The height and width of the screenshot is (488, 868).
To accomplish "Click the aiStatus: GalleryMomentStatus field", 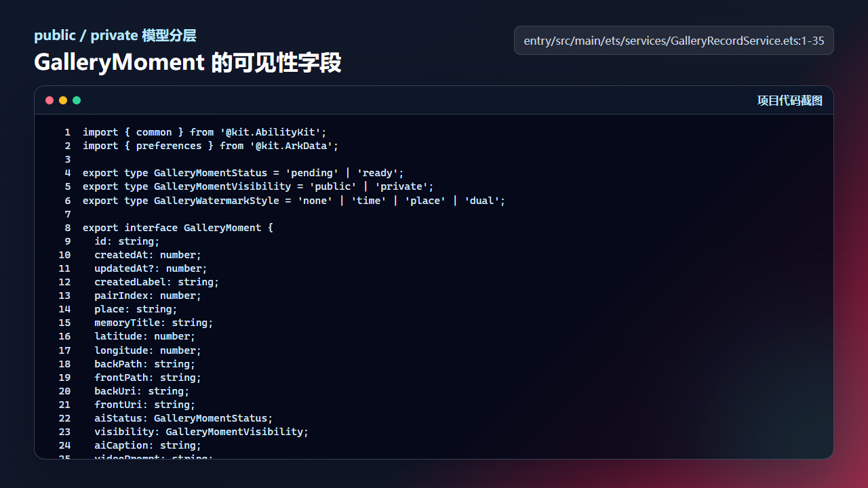I will pos(184,418).
